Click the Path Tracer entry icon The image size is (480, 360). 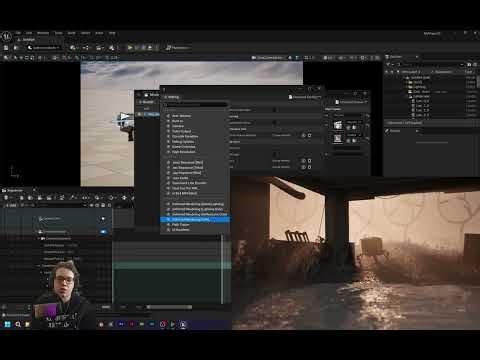(x=168, y=225)
